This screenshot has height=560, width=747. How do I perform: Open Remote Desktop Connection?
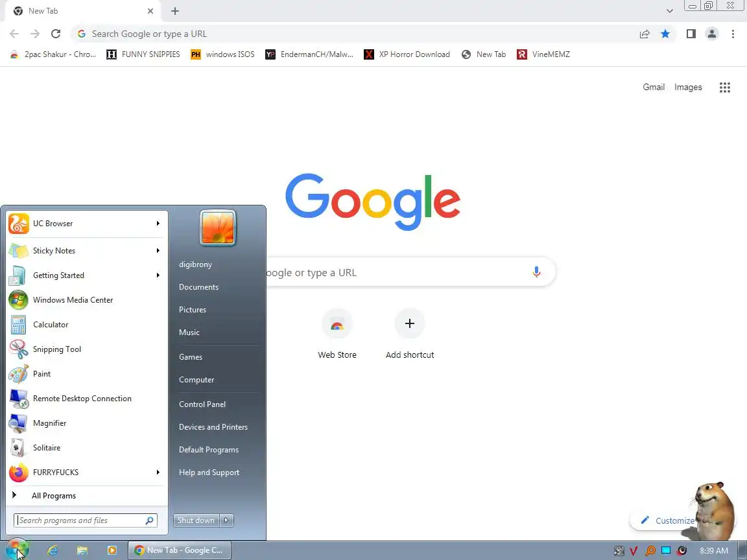coord(87,399)
